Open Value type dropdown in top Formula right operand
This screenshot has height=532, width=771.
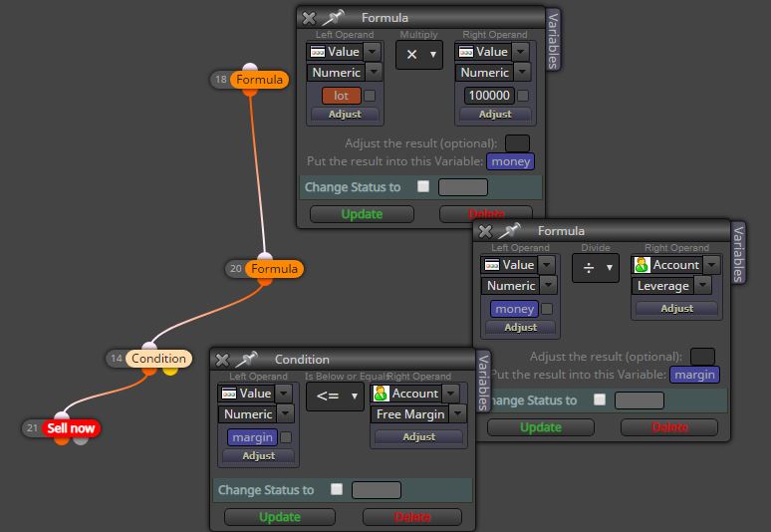pos(521,51)
